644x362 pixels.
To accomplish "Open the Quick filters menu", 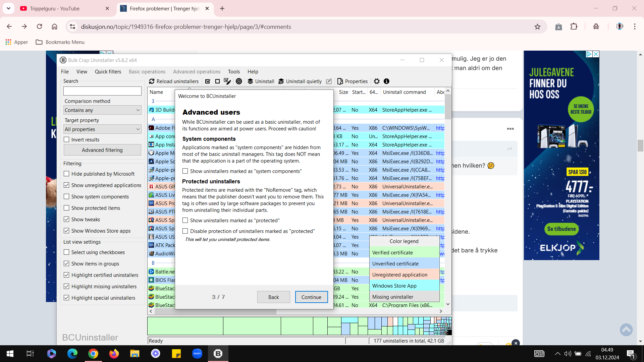I will (x=108, y=71).
